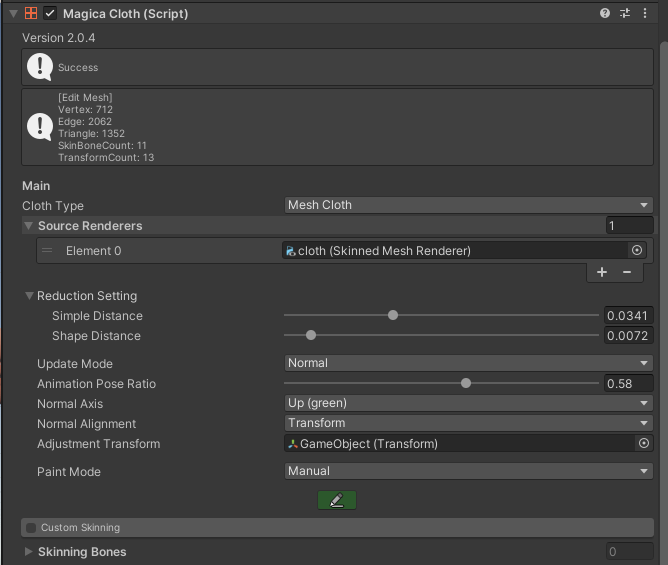Viewport: 668px width, 565px height.
Task: Remove a Source Renderers element with minus
Action: [627, 272]
